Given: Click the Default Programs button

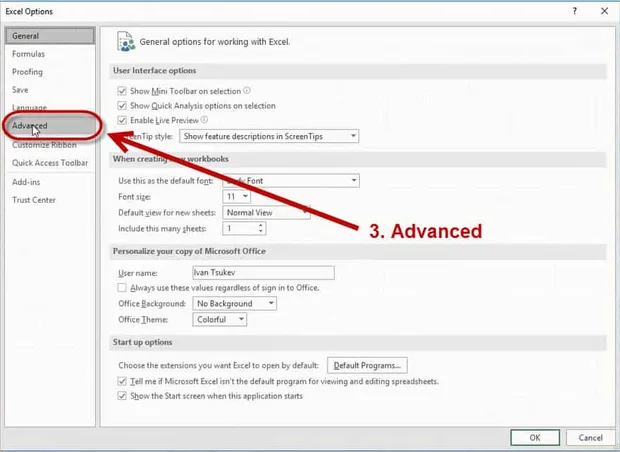Looking at the screenshot, I should pos(367,365).
